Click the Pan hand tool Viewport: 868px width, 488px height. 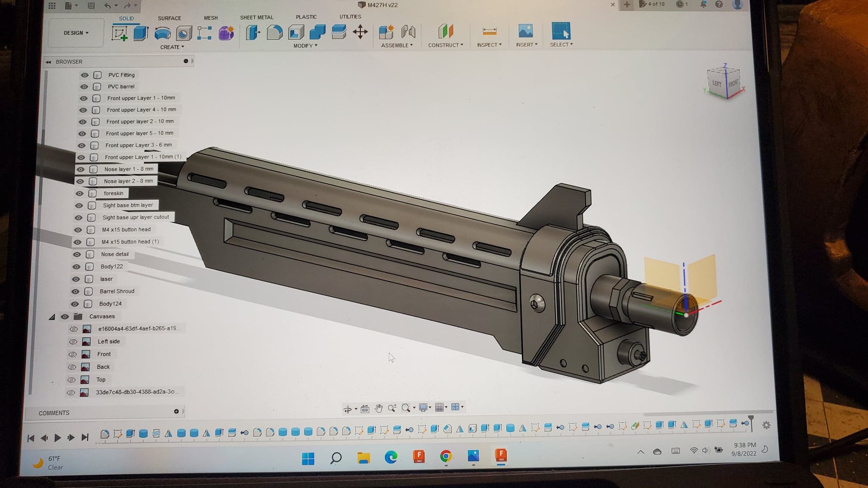point(378,408)
